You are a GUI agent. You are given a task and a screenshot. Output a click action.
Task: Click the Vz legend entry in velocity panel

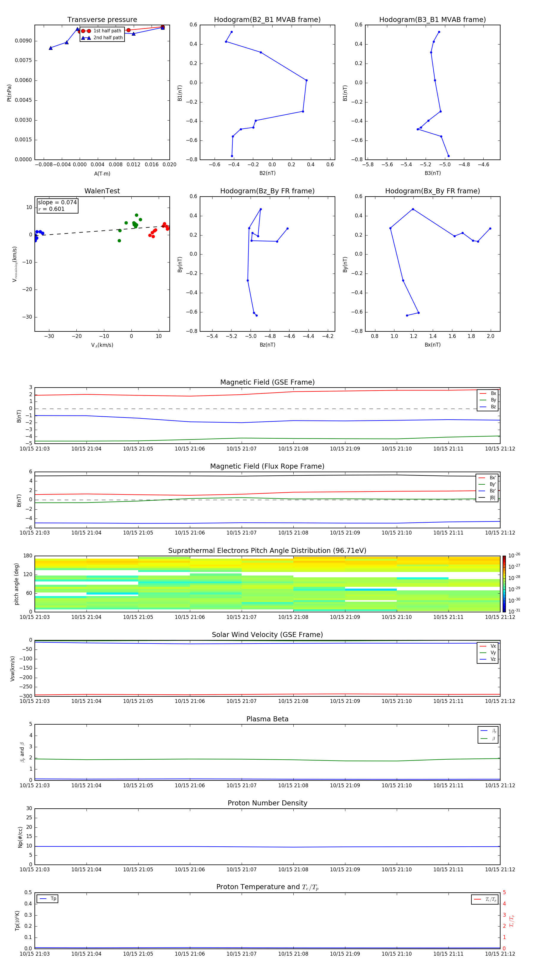pos(488,659)
